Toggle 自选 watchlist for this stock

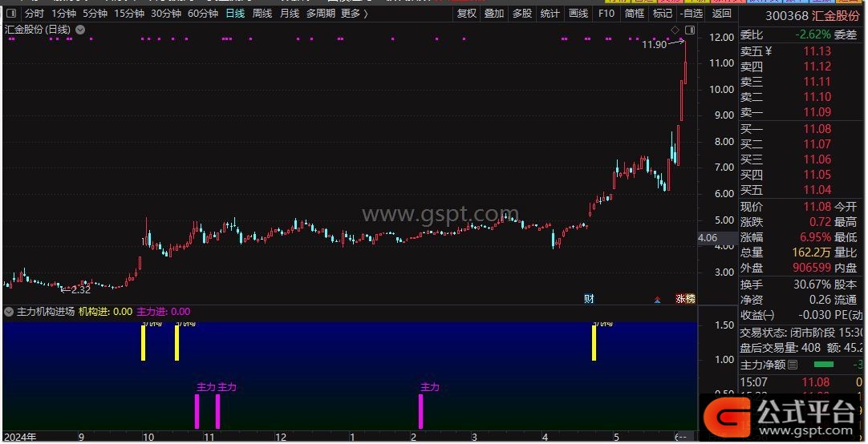[692, 14]
